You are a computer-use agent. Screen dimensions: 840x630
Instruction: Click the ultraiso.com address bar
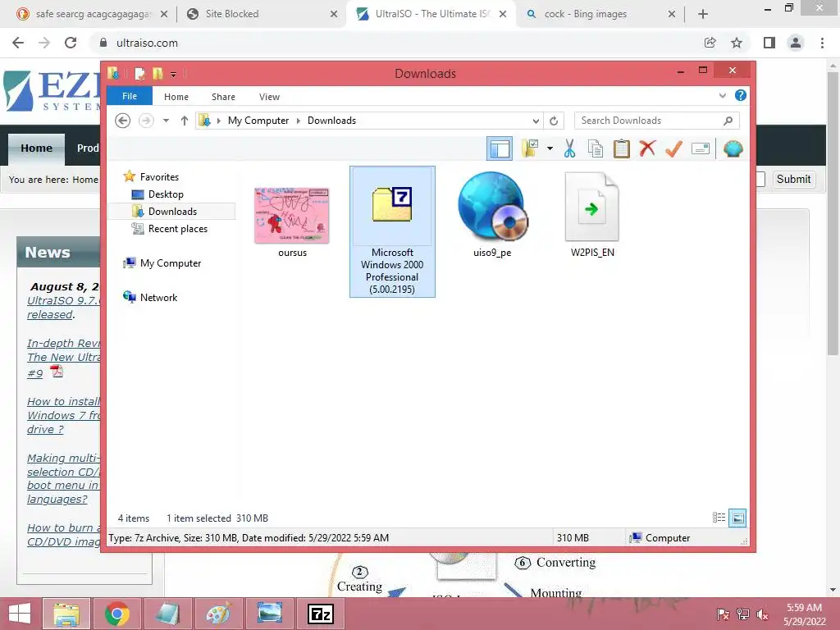[396, 43]
